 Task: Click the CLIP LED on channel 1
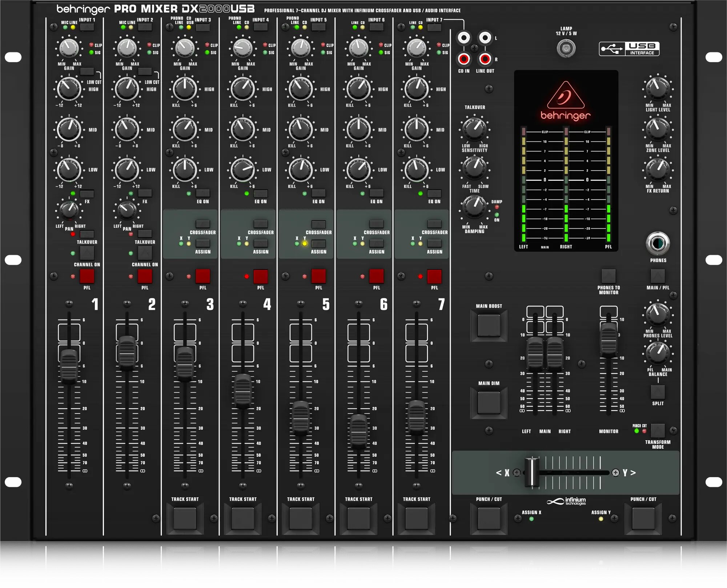(91, 44)
